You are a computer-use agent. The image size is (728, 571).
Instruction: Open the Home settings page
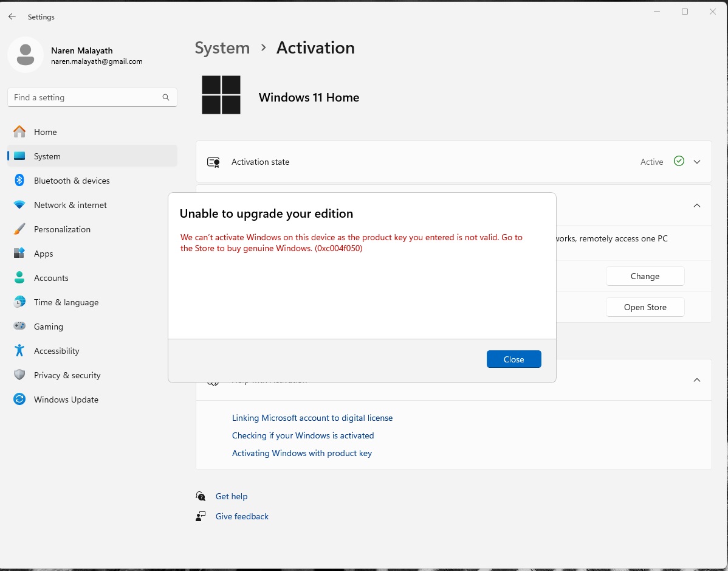click(92, 132)
